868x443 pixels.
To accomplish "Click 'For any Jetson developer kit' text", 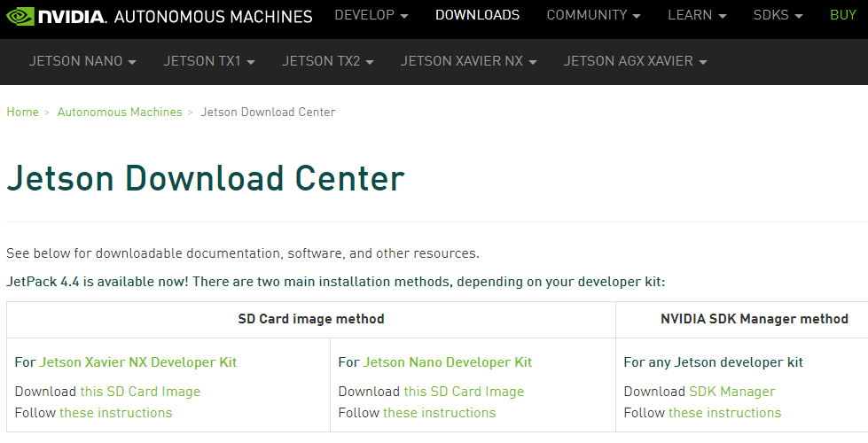I will pyautogui.click(x=714, y=362).
